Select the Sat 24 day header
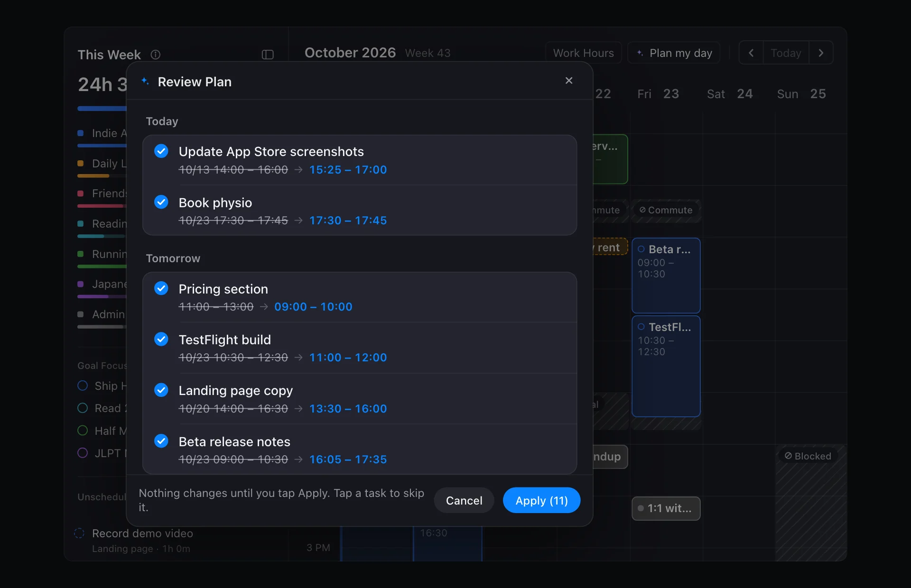The image size is (911, 588). pos(730,94)
